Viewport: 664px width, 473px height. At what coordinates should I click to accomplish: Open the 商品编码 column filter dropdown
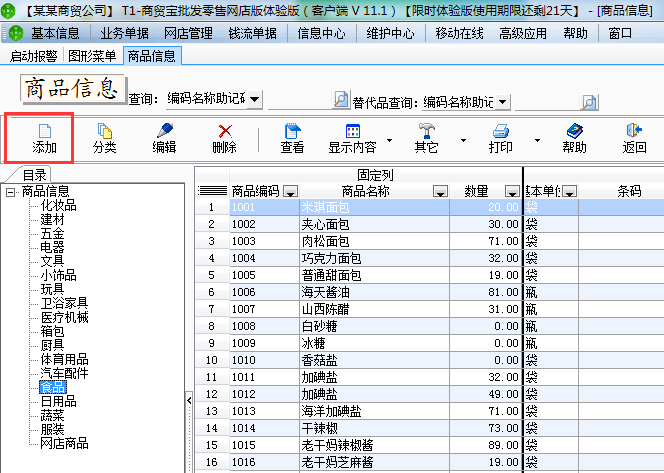[x=290, y=192]
